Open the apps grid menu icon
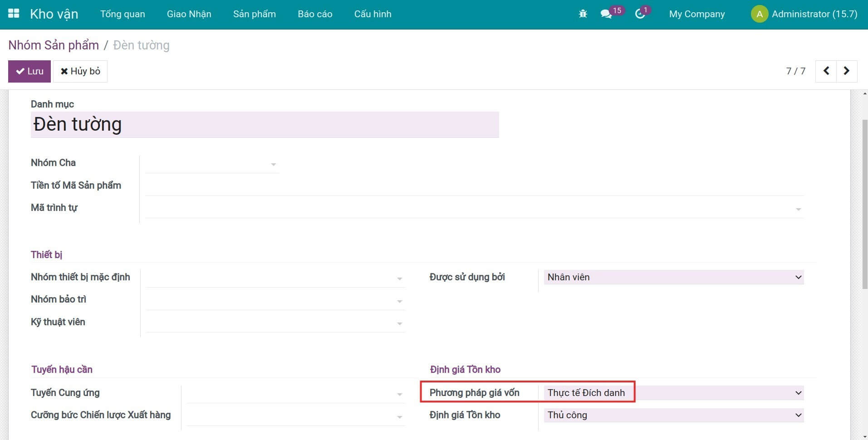868x440 pixels. click(14, 14)
